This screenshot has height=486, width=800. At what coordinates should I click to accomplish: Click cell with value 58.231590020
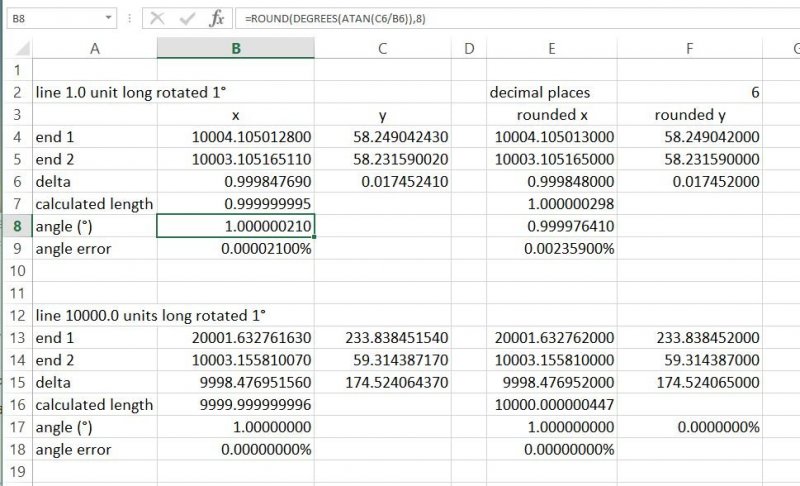(x=383, y=159)
